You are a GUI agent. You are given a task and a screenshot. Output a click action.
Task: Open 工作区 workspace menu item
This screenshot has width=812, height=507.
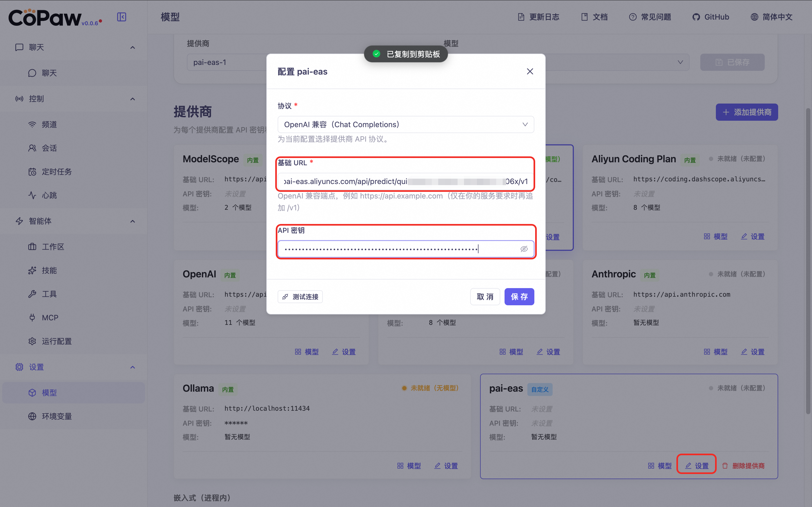(x=53, y=247)
